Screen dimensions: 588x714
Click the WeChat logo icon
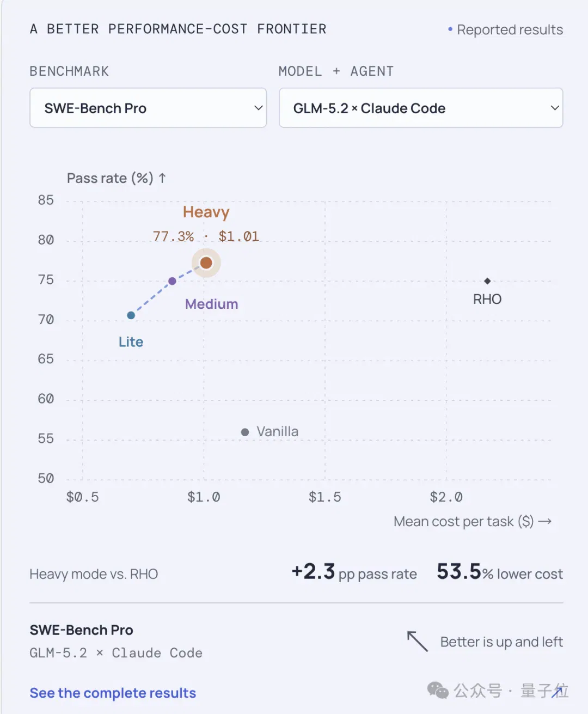point(438,691)
